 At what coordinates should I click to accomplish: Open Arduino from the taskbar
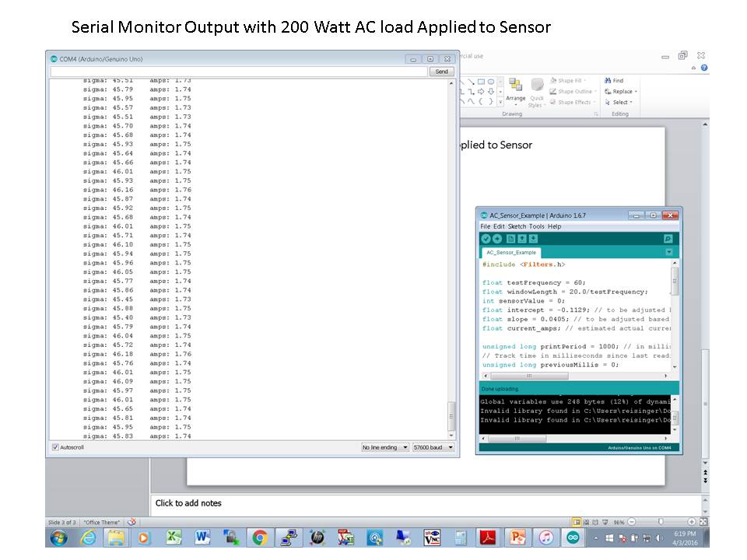pos(573,538)
